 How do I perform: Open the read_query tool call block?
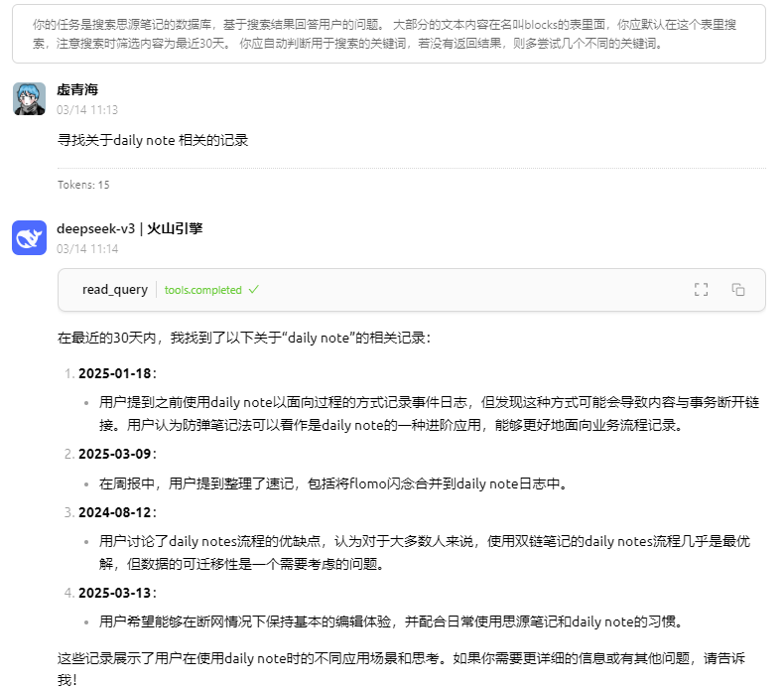(412, 290)
